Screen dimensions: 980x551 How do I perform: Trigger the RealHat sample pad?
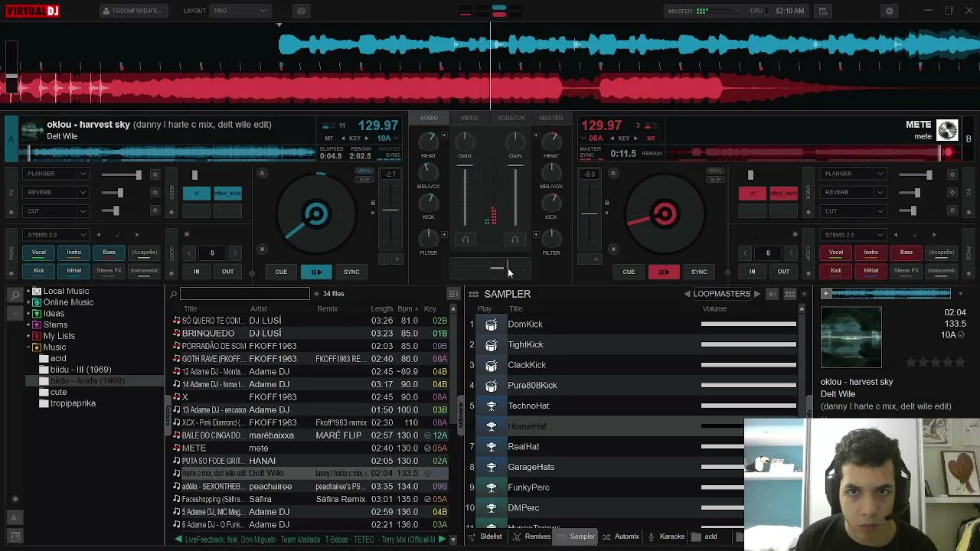pos(492,447)
